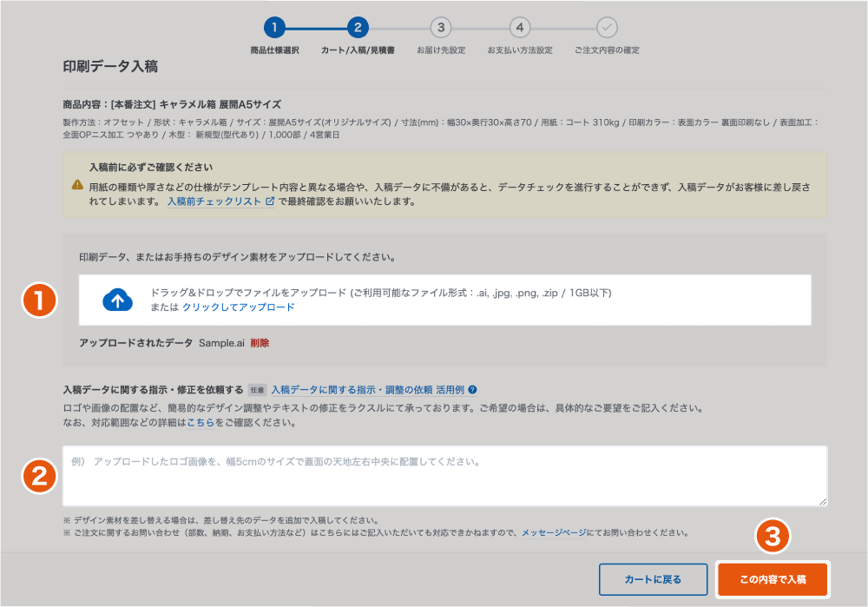Click クリックしてアップロード link
Image resolution: width=868 pixels, height=607 pixels.
(238, 307)
